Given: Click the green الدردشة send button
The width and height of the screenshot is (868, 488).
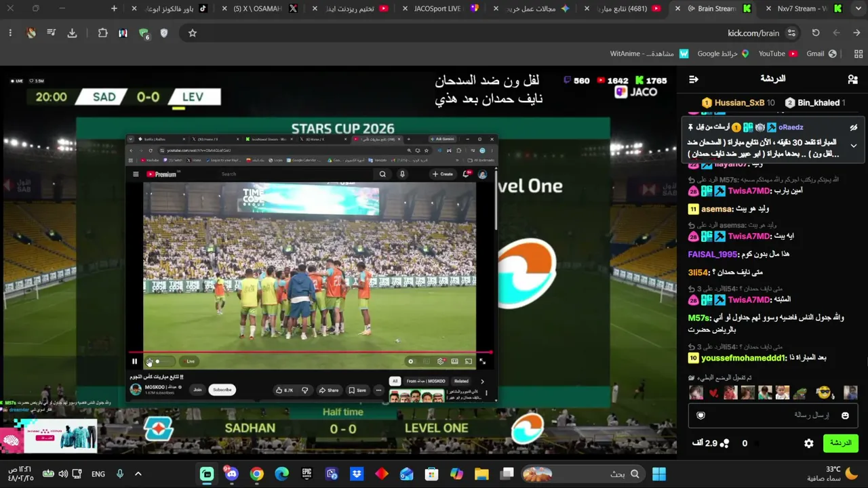Looking at the screenshot, I should coord(840,443).
